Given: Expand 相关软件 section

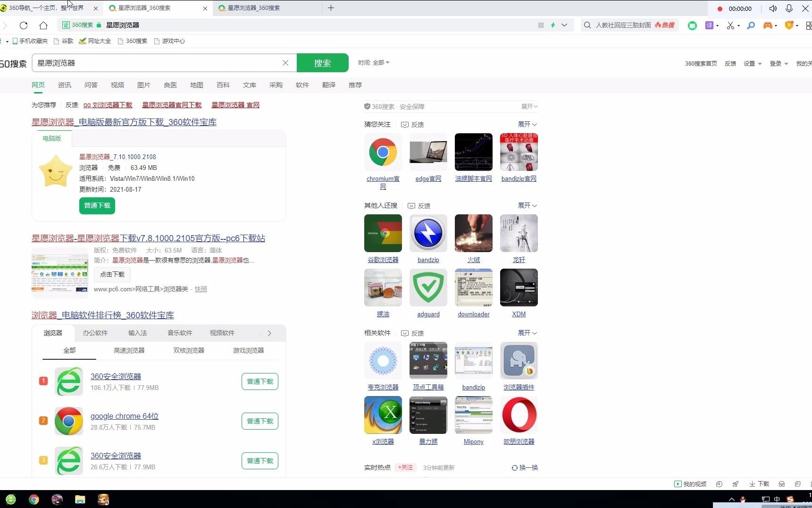Looking at the screenshot, I should (527, 333).
